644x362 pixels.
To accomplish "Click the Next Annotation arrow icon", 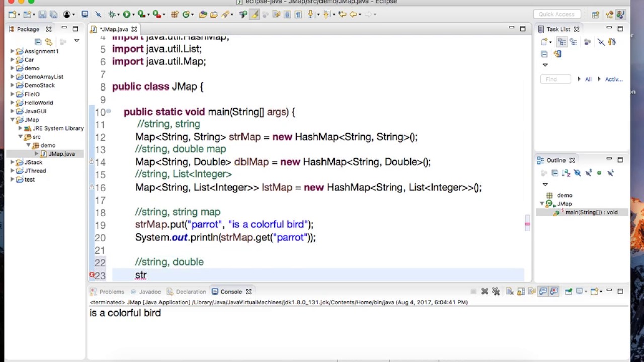I will pyautogui.click(x=310, y=14).
